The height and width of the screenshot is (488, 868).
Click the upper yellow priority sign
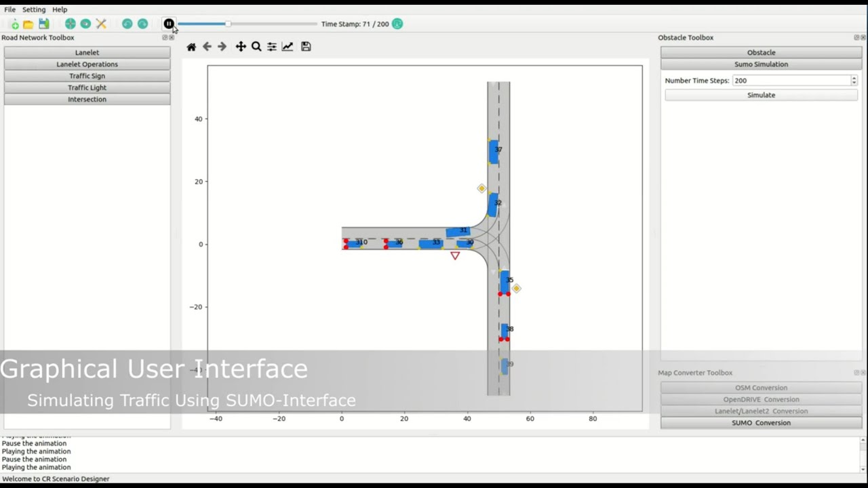481,188
